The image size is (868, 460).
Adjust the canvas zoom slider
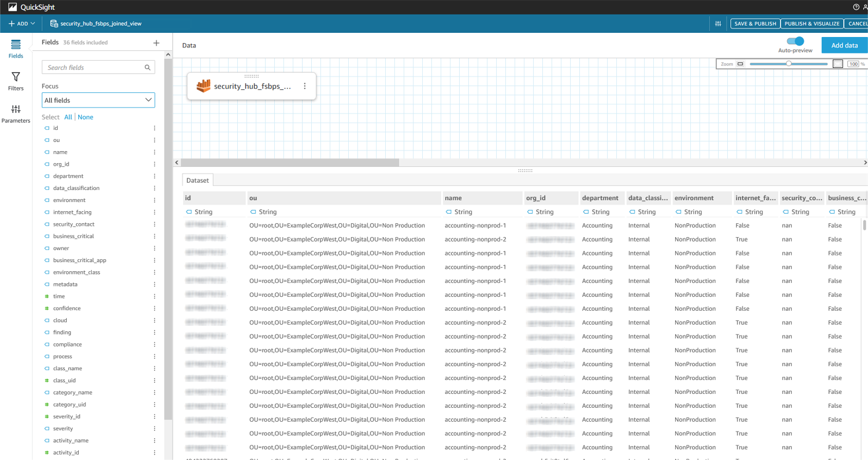click(789, 63)
